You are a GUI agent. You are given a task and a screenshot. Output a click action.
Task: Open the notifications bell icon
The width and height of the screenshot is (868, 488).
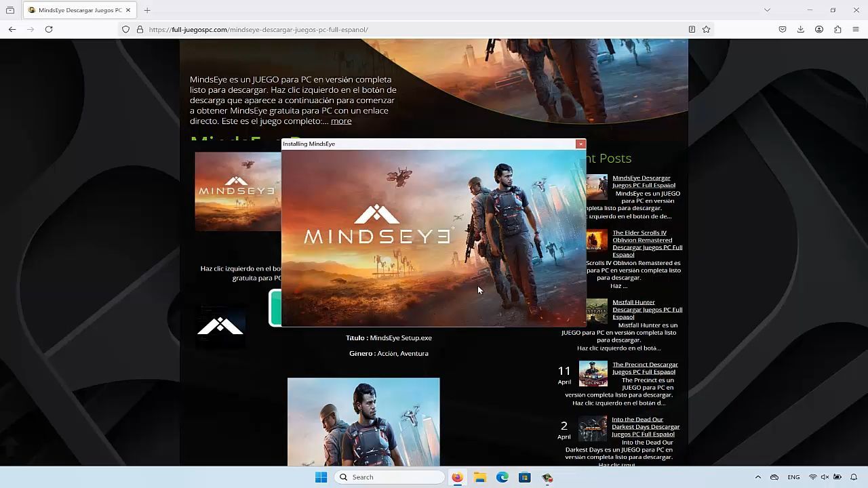854,477
